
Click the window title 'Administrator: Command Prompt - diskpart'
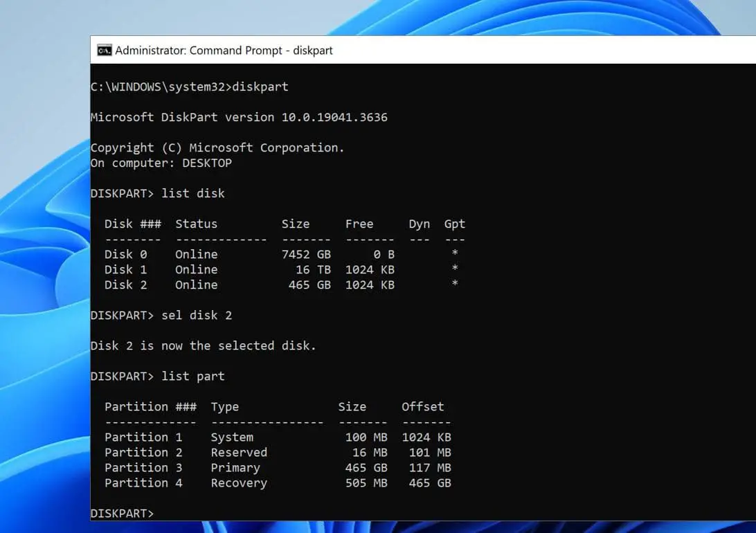[x=224, y=50]
